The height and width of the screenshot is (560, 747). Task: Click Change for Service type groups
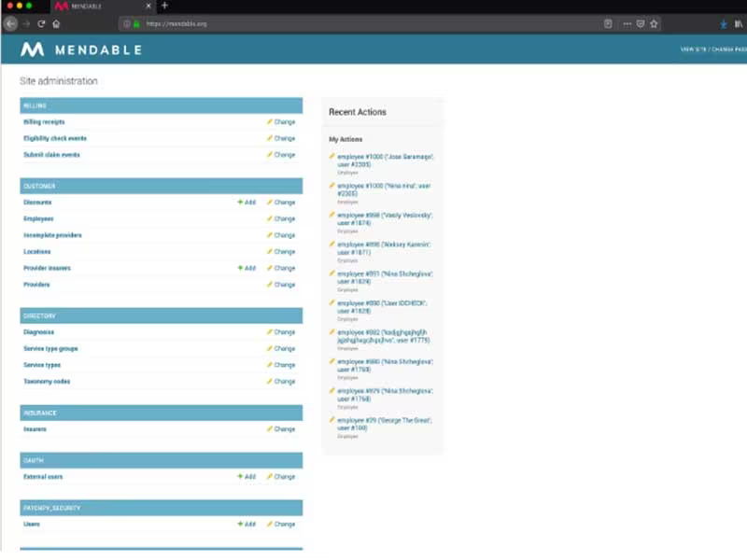(x=282, y=348)
